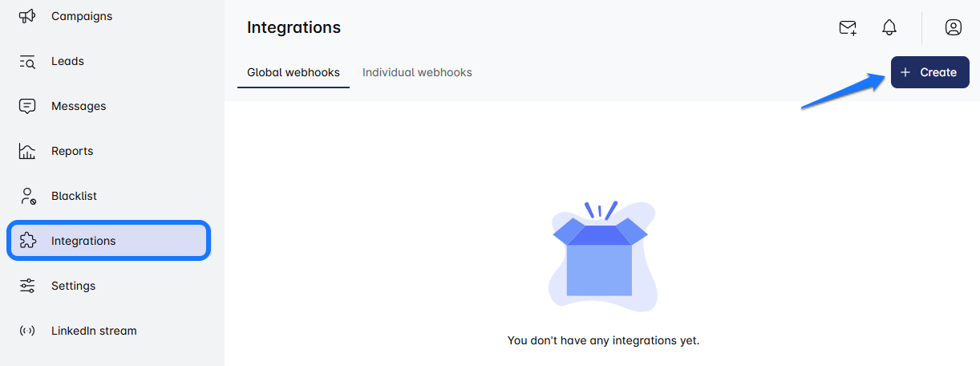Open the Leads sidebar item

click(67, 61)
